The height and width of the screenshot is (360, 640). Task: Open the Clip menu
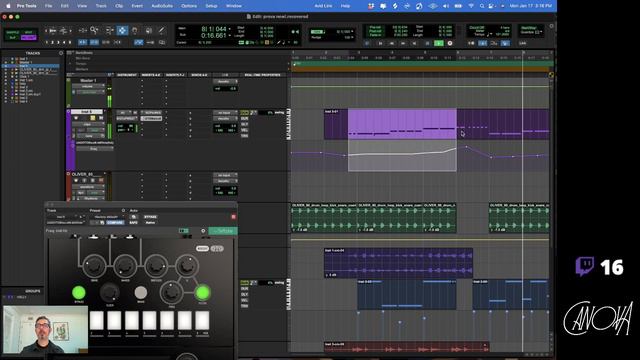pos(119,6)
